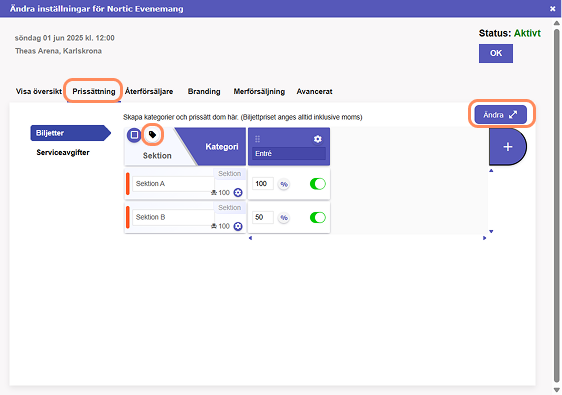Screen dimensions: 562x395
Task: Click the square icon beside the tag
Action: [x=134, y=135]
